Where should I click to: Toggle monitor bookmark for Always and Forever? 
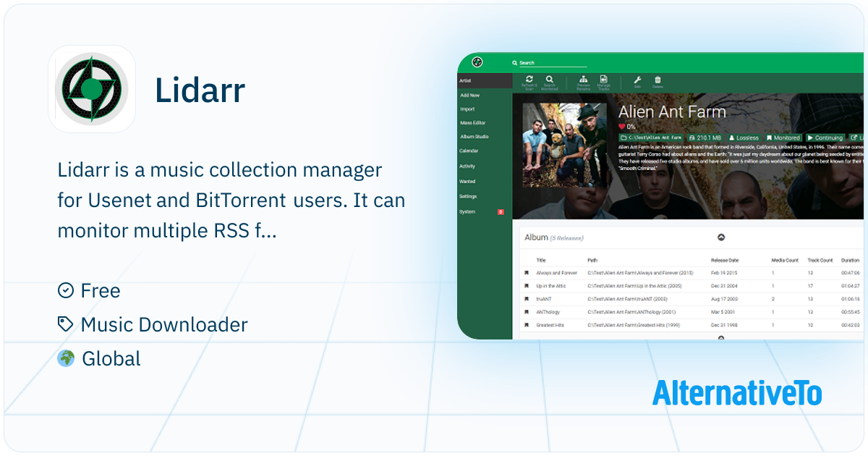tap(527, 273)
